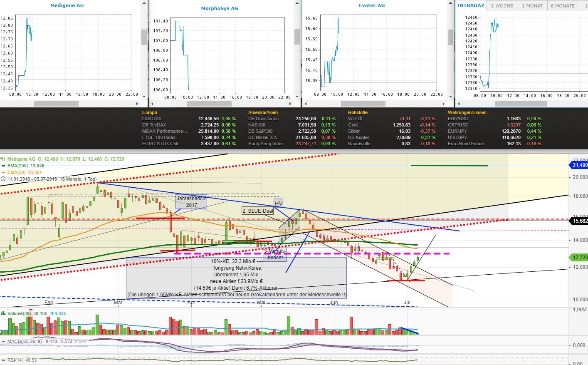
Task: Click the right scroll arrow under the Medigene mini chart
Action: (x=138, y=103)
